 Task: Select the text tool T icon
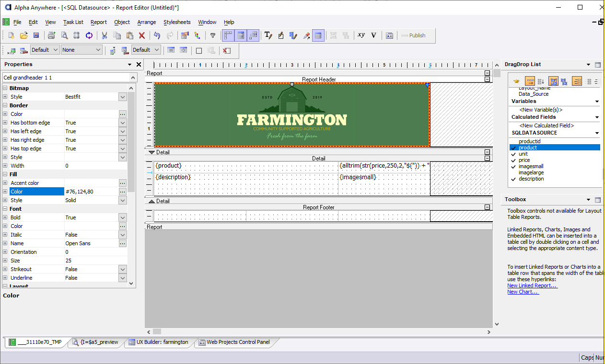268,35
